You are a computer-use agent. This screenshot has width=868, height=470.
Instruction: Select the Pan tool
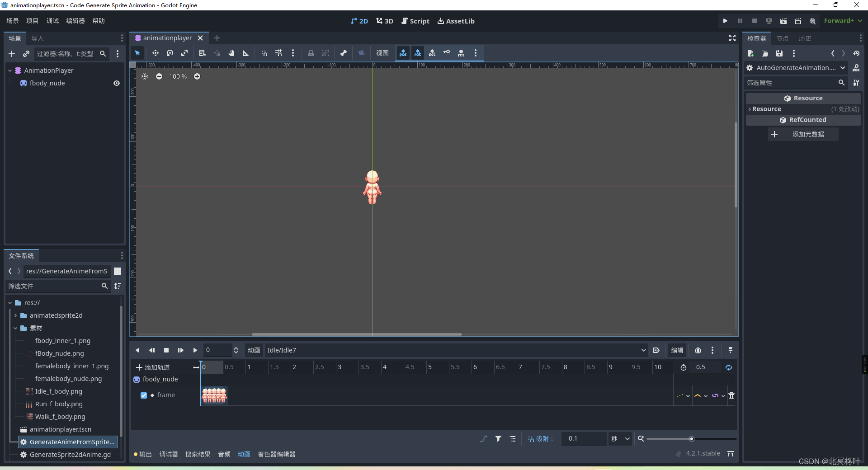coord(231,53)
